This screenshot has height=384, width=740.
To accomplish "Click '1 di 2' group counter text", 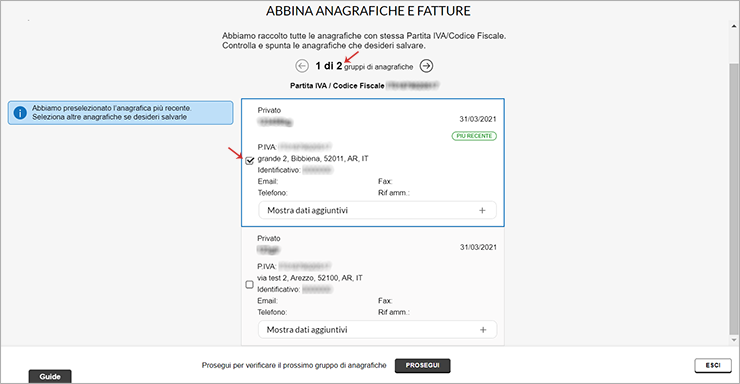I will pos(328,66).
